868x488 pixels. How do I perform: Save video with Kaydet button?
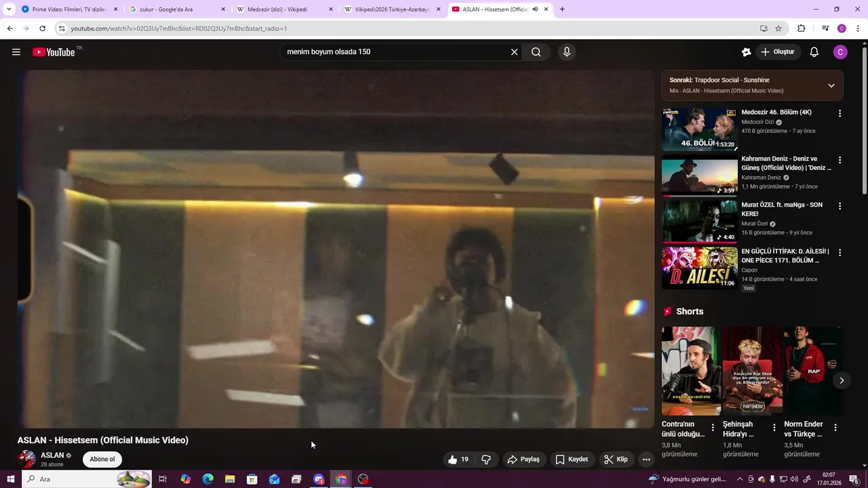572,460
